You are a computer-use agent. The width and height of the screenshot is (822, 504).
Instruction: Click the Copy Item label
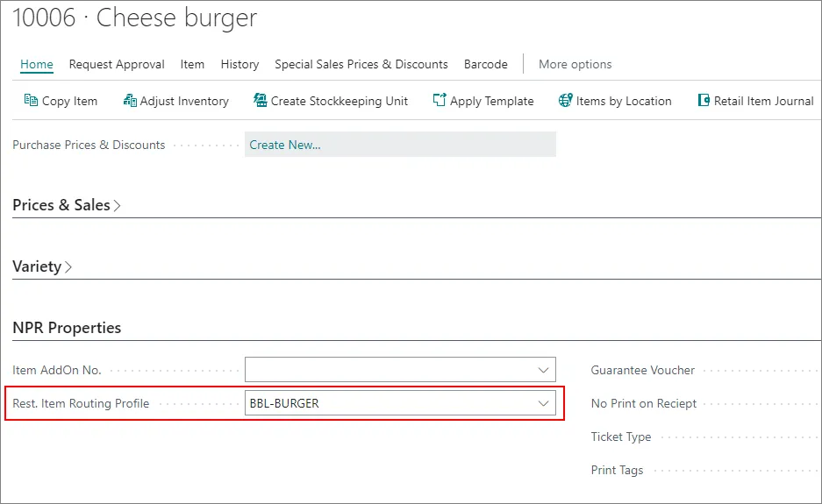coord(69,101)
